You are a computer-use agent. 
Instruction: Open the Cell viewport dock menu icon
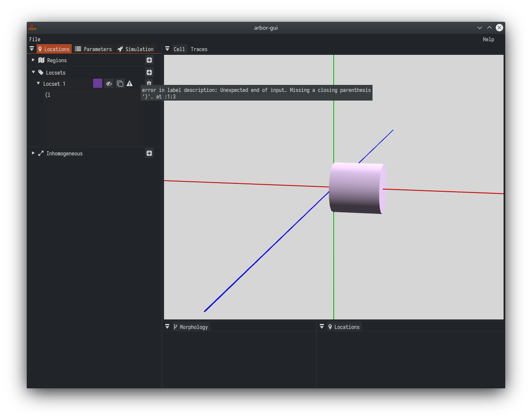click(167, 49)
